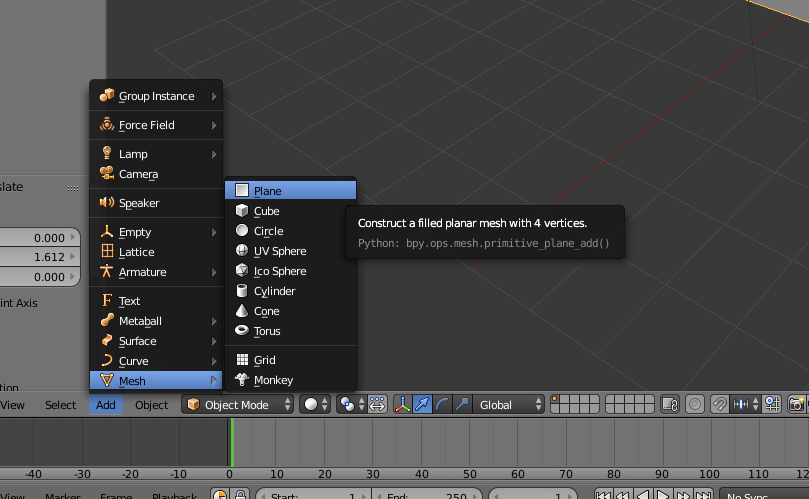
Task: Open the Object menu in 3D view header
Action: pos(152,405)
